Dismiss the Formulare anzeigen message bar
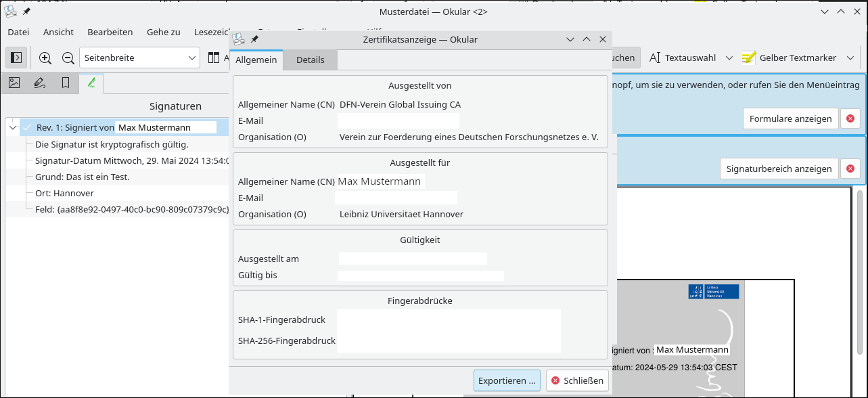Viewport: 868px width, 398px height. (x=850, y=118)
